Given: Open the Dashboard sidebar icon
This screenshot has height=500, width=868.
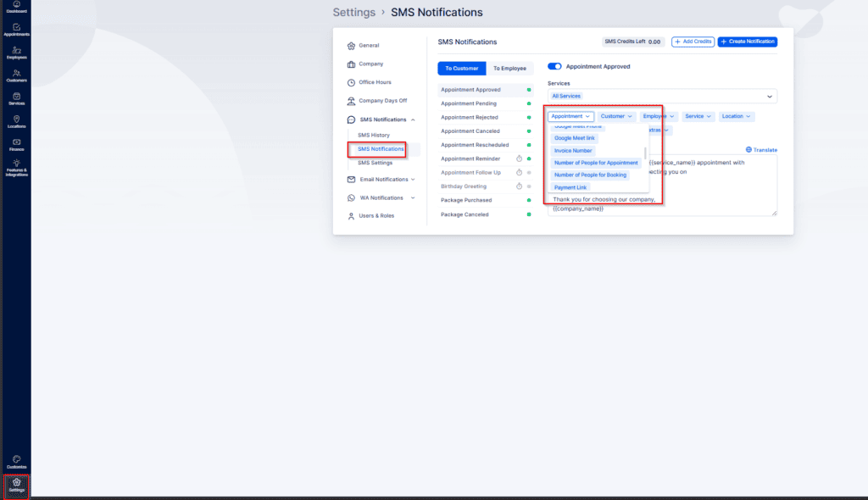Looking at the screenshot, I should 16,7.
